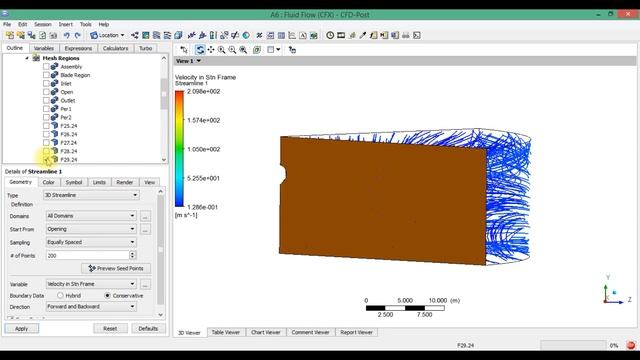Open the Location dropdown
640x360 pixels.
coord(107,36)
